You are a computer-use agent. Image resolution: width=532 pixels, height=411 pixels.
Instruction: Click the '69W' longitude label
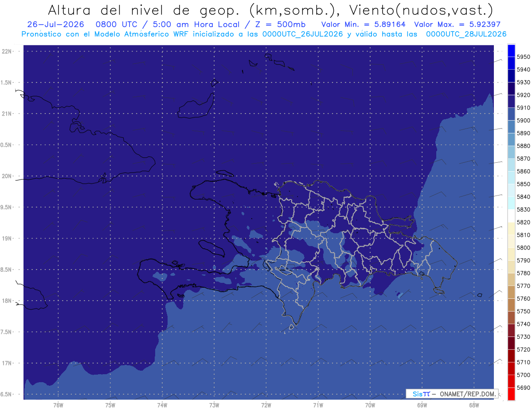point(422,405)
